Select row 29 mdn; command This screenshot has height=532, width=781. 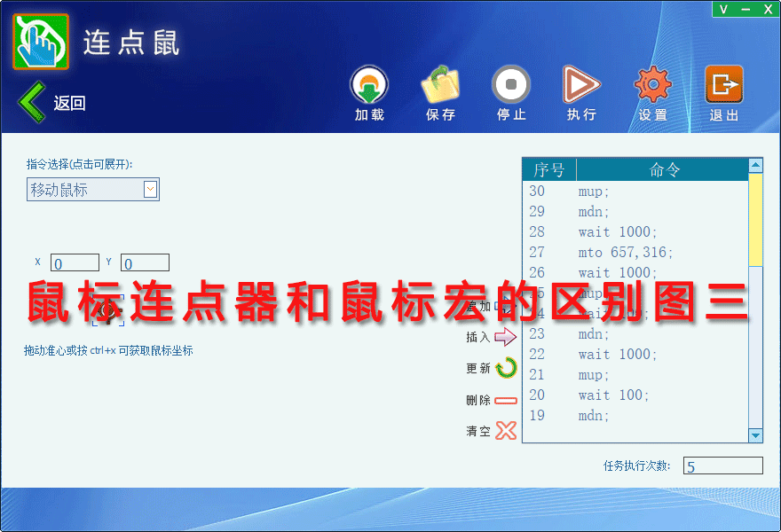pos(635,212)
